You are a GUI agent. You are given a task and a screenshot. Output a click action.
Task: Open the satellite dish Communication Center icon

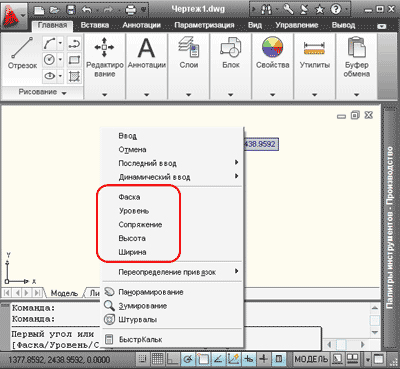[x=304, y=10]
